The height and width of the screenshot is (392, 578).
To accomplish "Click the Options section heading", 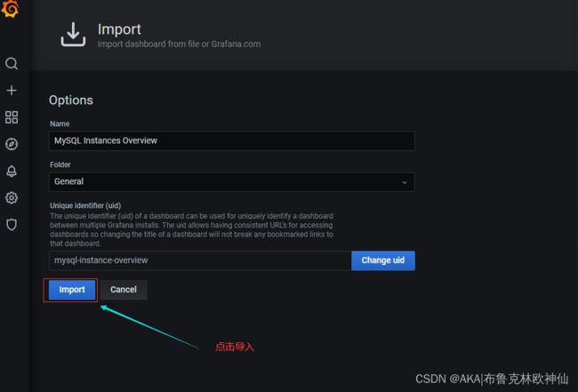I will click(71, 100).
